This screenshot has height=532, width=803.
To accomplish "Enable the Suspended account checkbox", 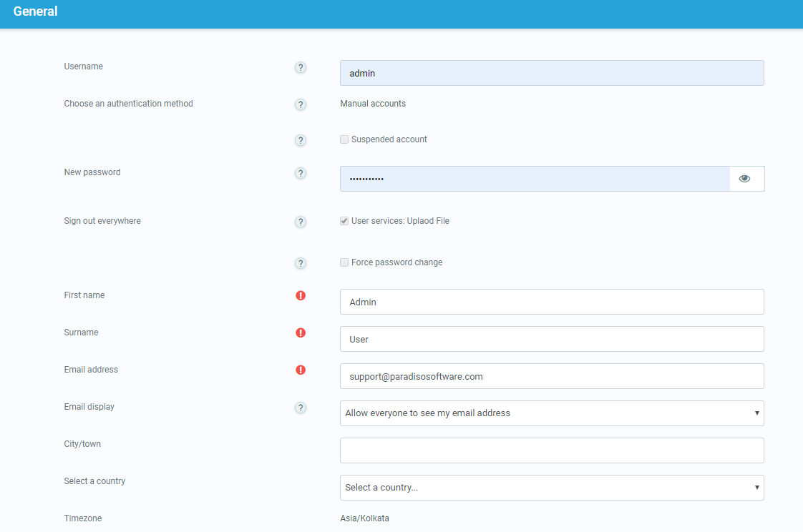I will tap(344, 139).
